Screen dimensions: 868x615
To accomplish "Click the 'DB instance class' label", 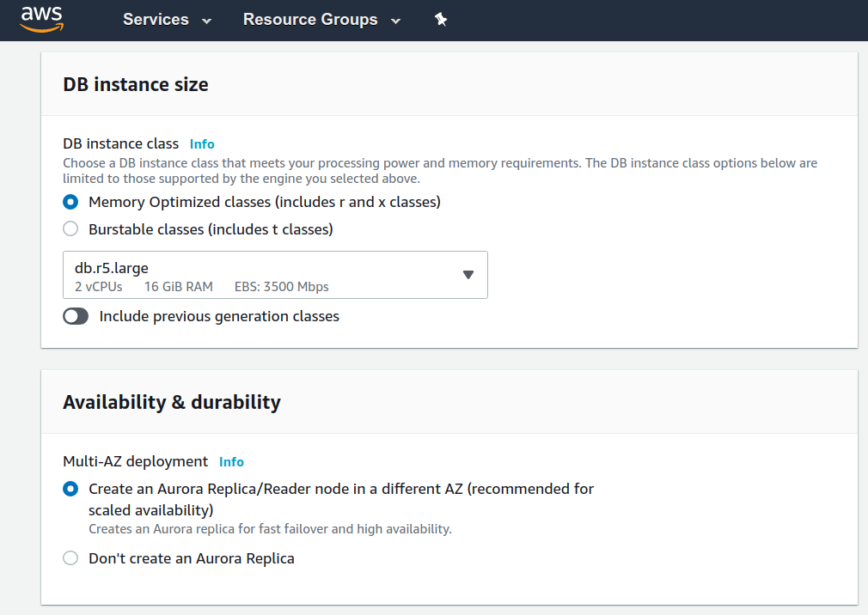I will coord(120,143).
